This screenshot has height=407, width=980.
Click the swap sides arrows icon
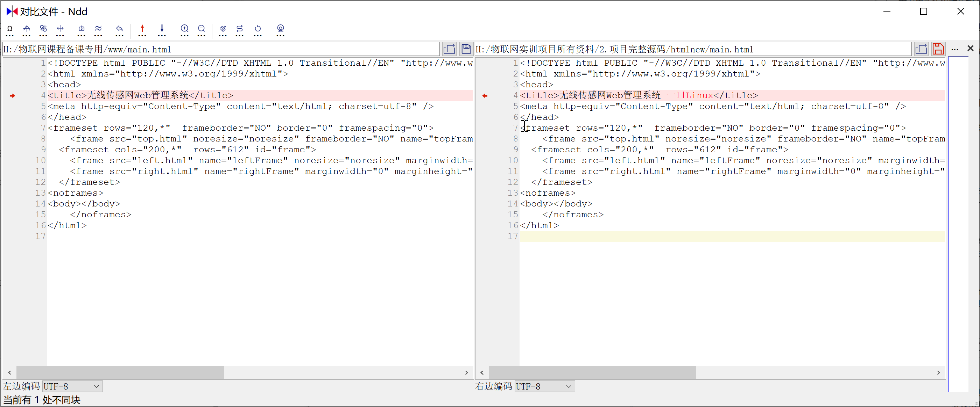click(240, 29)
